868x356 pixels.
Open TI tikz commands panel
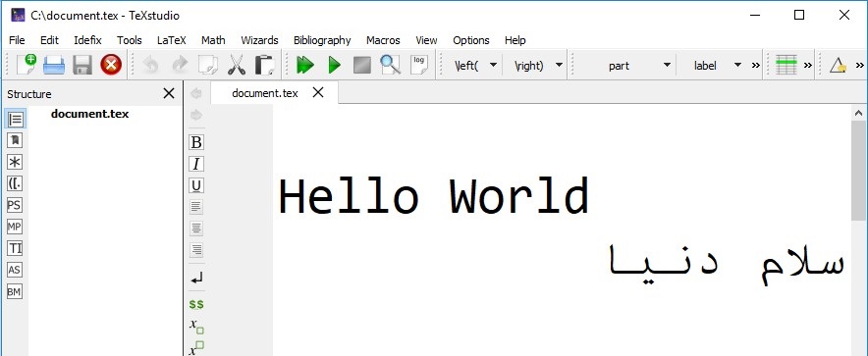(15, 248)
